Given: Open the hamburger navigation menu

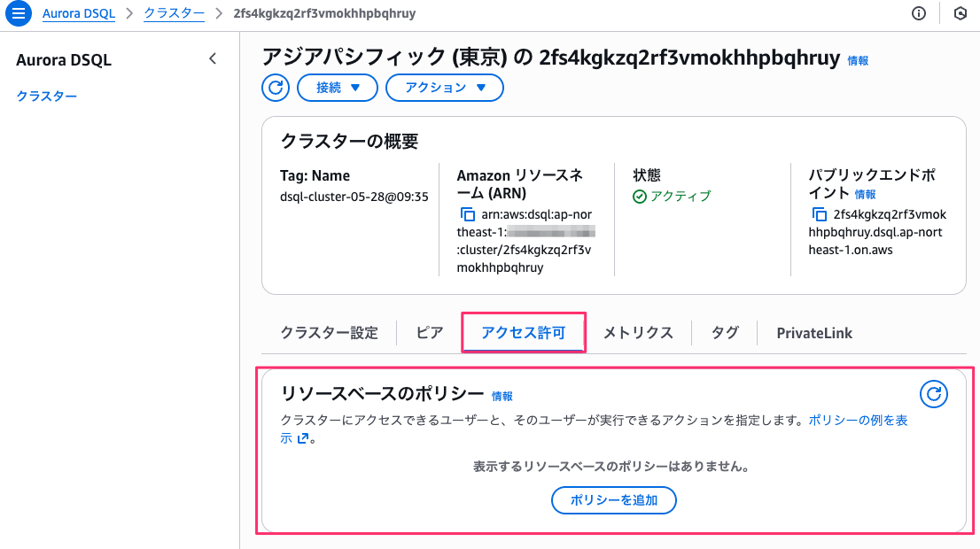Looking at the screenshot, I should (x=19, y=14).
